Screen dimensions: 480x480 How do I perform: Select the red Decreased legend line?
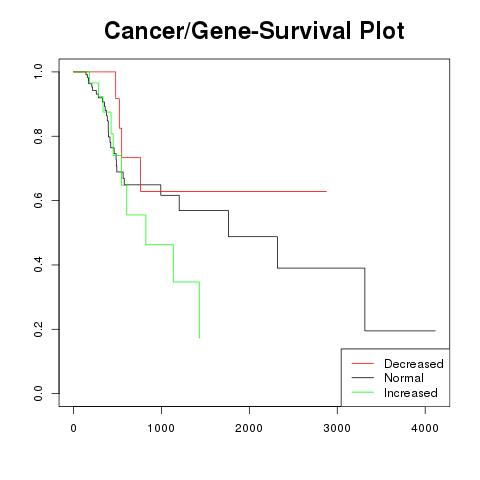pyautogui.click(x=363, y=363)
